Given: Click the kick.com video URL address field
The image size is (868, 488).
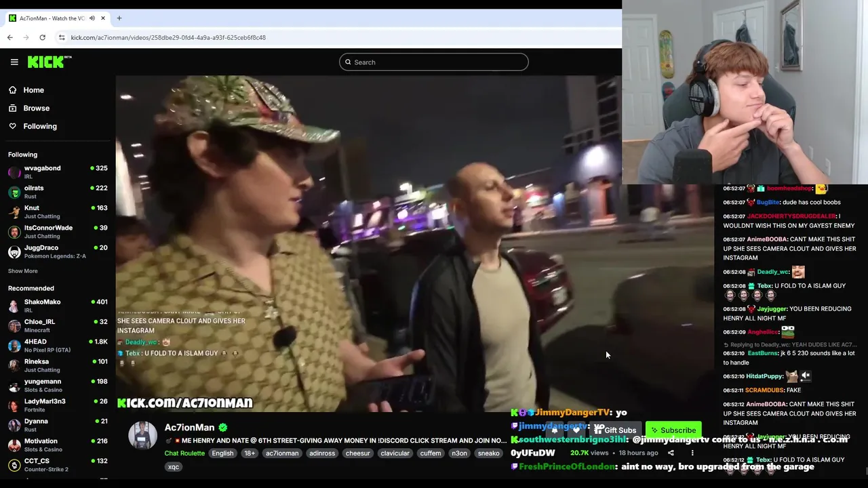Looking at the screenshot, I should 168,37.
